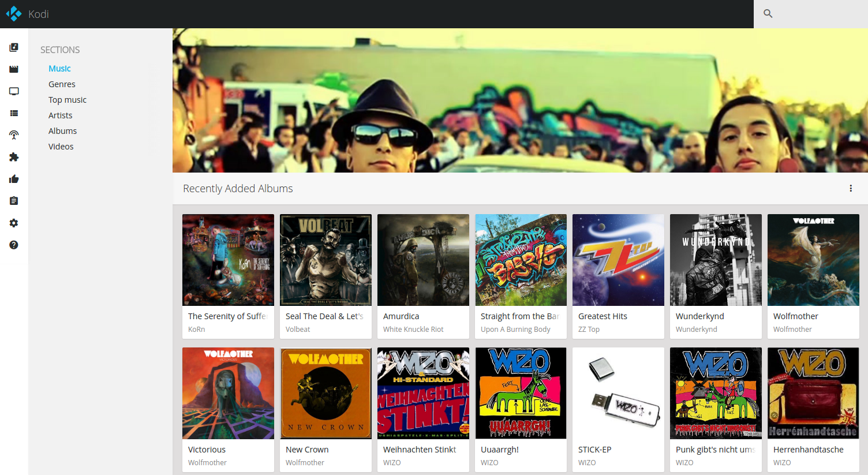Click the ZZ Top artist link
This screenshot has width=868, height=475.
(589, 329)
